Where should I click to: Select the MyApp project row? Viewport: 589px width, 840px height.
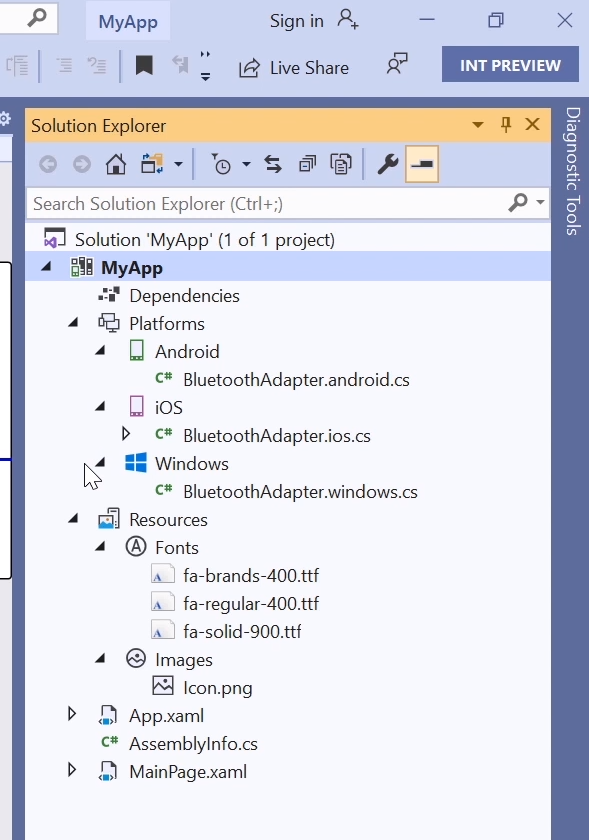(x=288, y=267)
